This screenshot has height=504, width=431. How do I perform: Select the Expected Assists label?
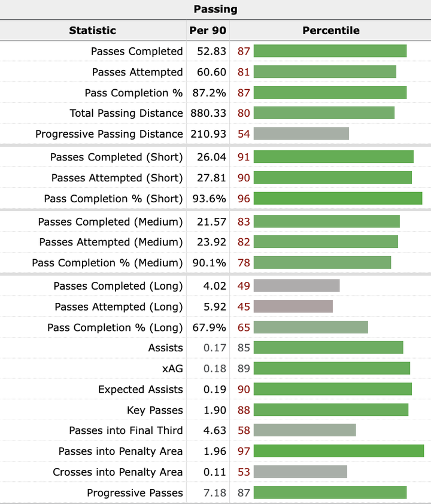(140, 390)
